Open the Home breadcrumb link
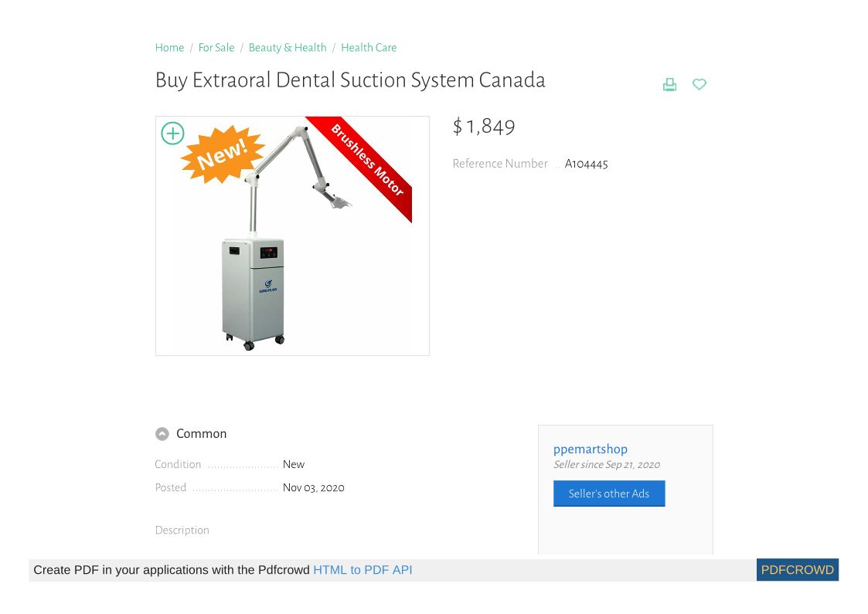 point(169,48)
